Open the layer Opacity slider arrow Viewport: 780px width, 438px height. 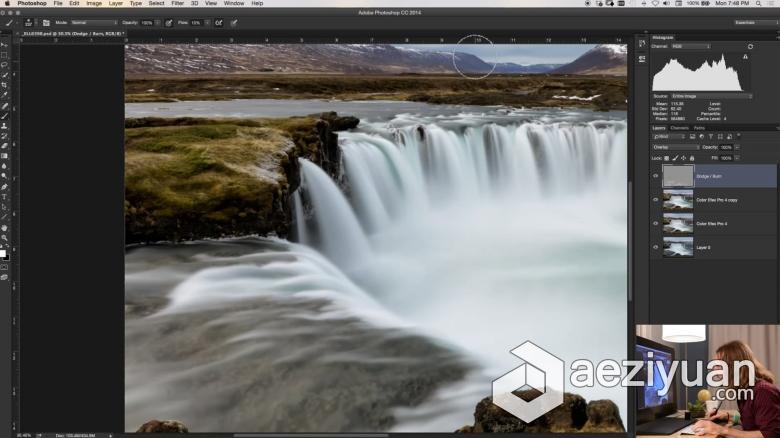[x=737, y=147]
